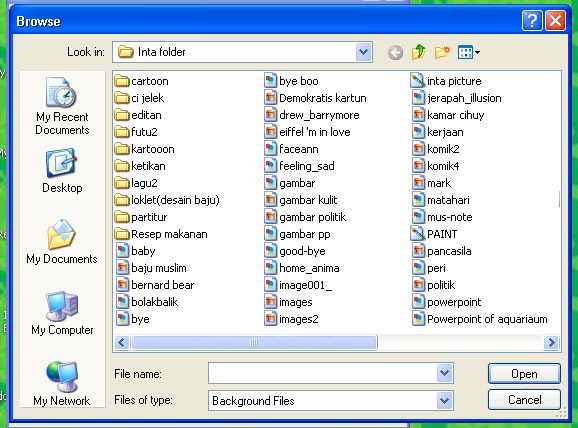Click the Cancel button
The height and width of the screenshot is (428, 578).
click(x=524, y=400)
